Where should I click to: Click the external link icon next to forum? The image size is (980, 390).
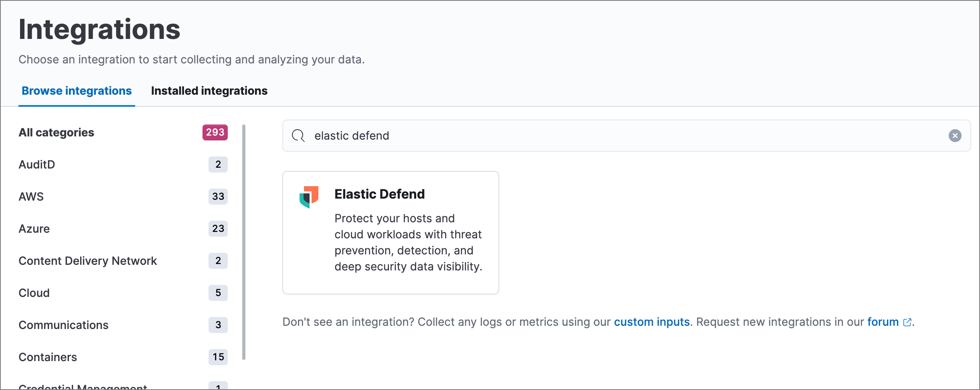click(907, 322)
